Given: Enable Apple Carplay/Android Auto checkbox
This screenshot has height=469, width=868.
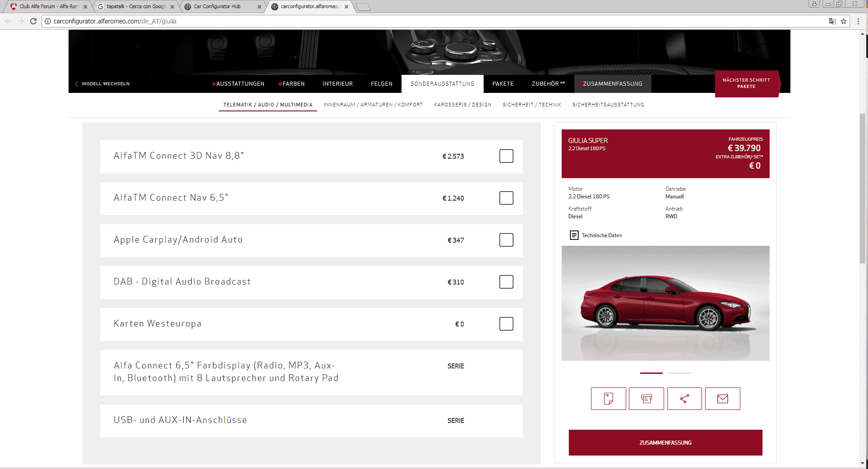Looking at the screenshot, I should (x=506, y=240).
